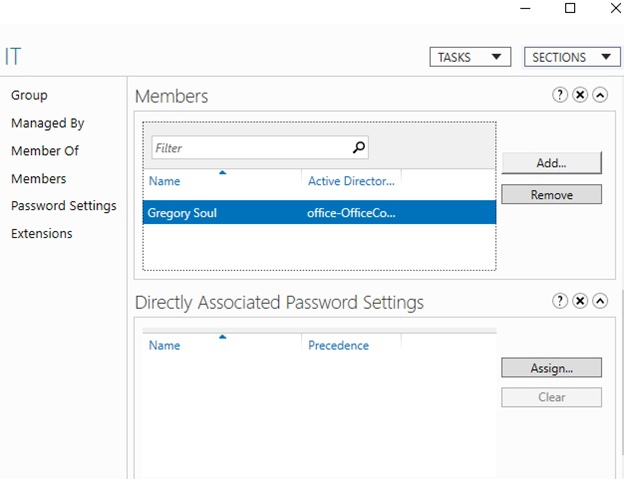Click Add... button to add member

click(551, 162)
